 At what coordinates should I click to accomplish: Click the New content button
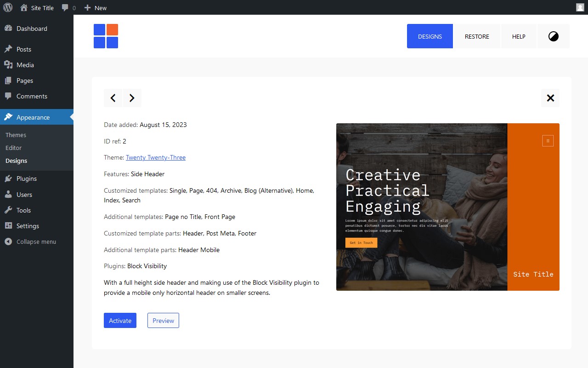(95, 8)
